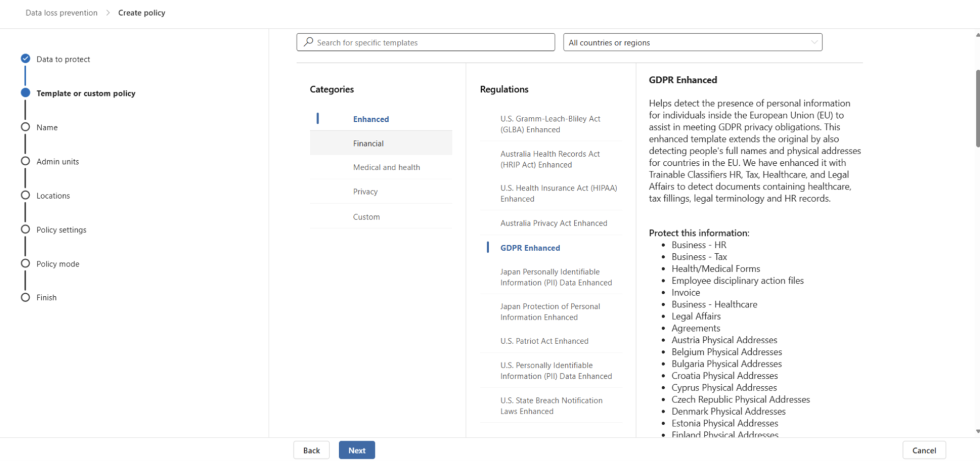Screen dimensions: 980x465
Task: Open the All countries or regions dropdown
Action: coord(692,42)
